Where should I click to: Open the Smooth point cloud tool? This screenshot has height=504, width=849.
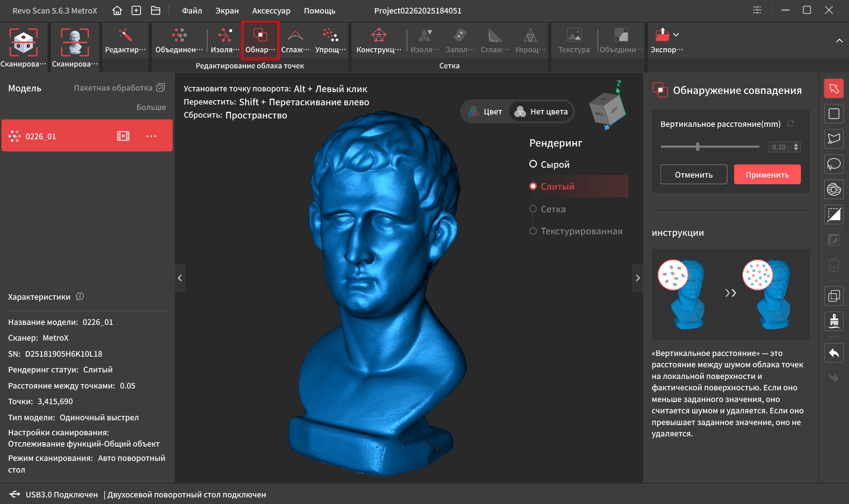[x=295, y=40]
